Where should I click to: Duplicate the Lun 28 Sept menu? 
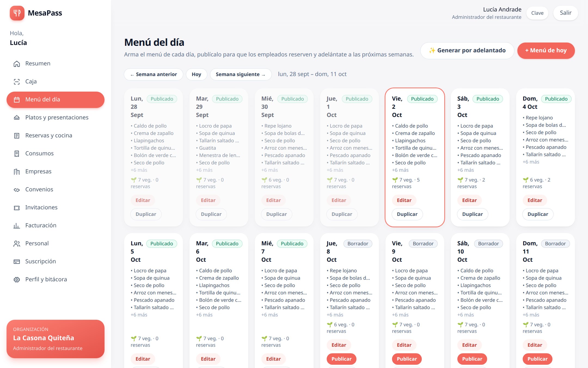[x=146, y=214]
